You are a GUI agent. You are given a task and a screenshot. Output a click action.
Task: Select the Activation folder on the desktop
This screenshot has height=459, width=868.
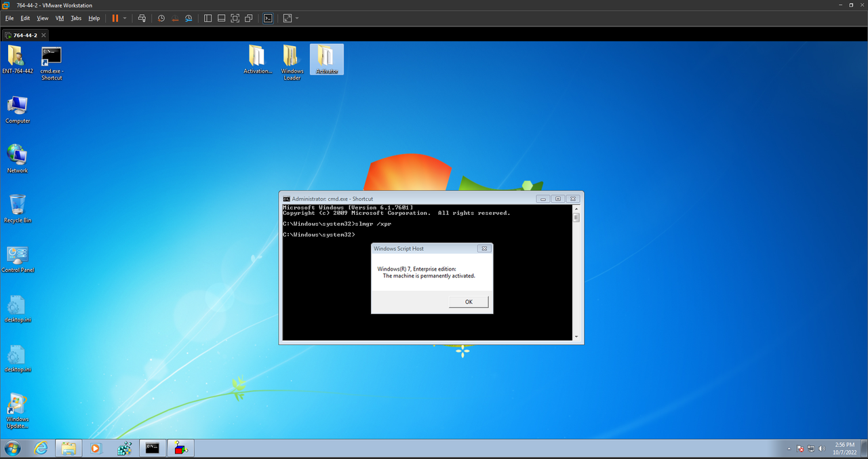[258, 60]
